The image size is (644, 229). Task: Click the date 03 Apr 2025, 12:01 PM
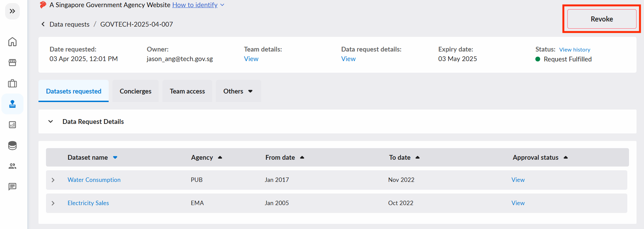[x=83, y=59]
